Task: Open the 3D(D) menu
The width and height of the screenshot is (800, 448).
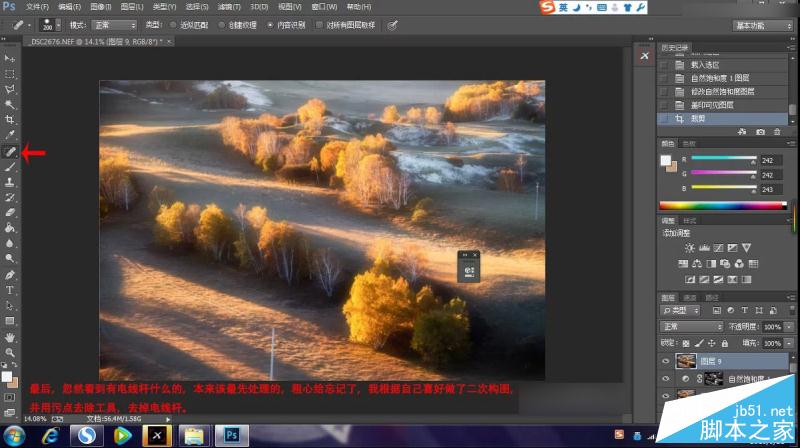Action: [x=259, y=7]
